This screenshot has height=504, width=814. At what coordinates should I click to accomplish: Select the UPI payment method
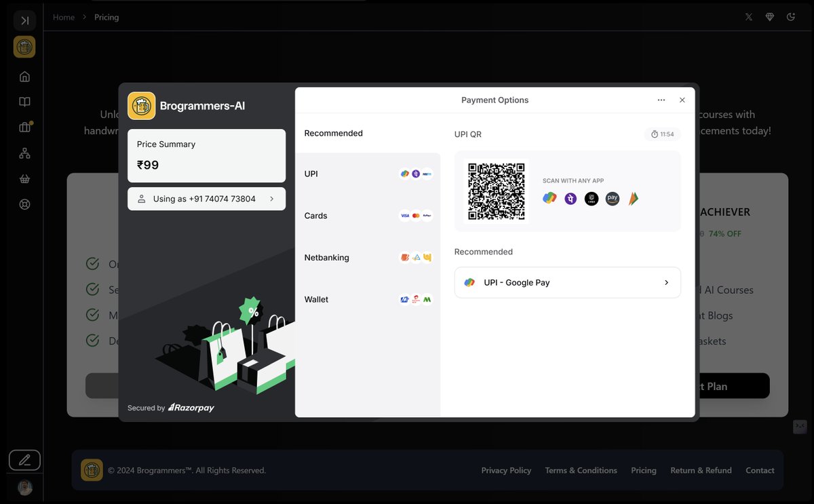point(368,174)
